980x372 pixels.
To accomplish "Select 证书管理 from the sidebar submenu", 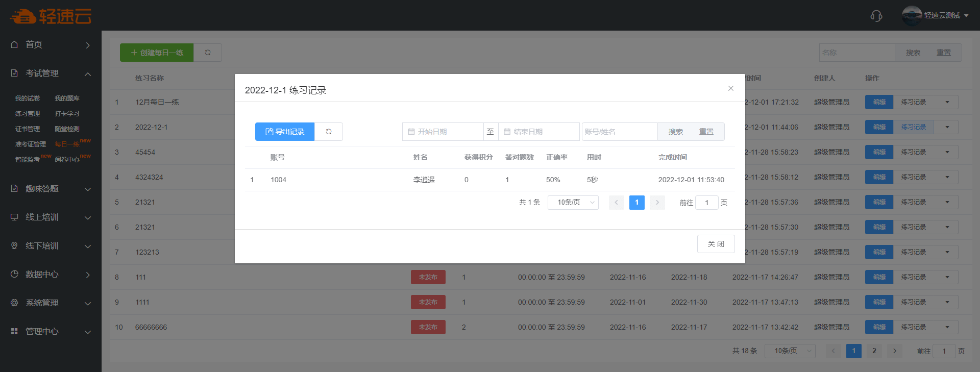I will pos(28,129).
